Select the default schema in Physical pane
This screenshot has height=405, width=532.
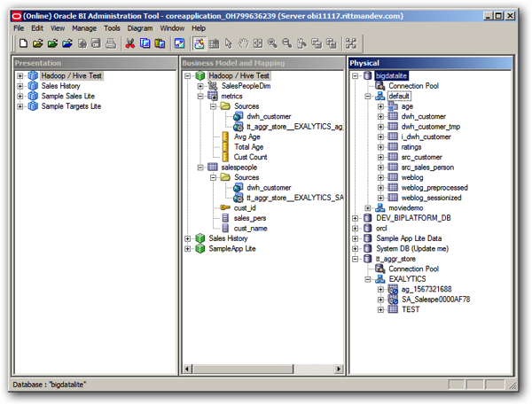(x=399, y=96)
